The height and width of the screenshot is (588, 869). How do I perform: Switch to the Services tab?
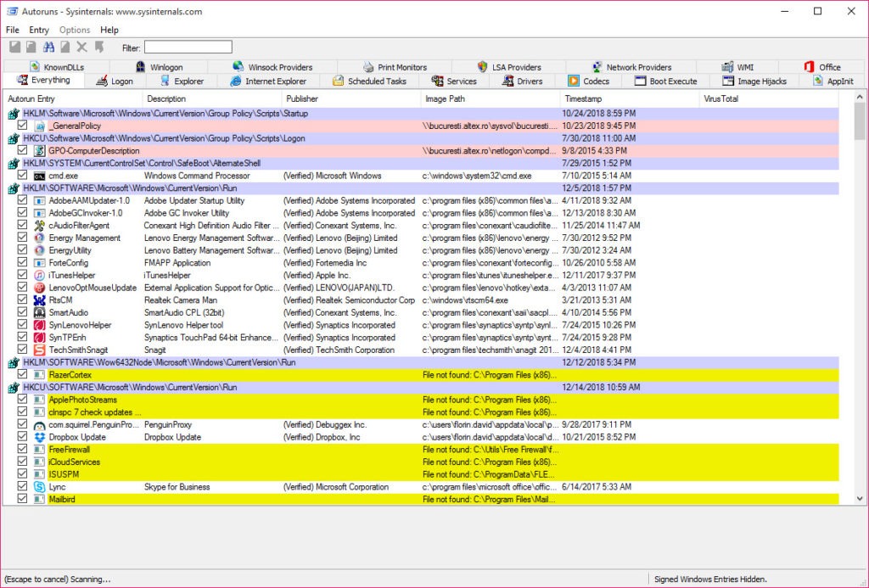455,81
